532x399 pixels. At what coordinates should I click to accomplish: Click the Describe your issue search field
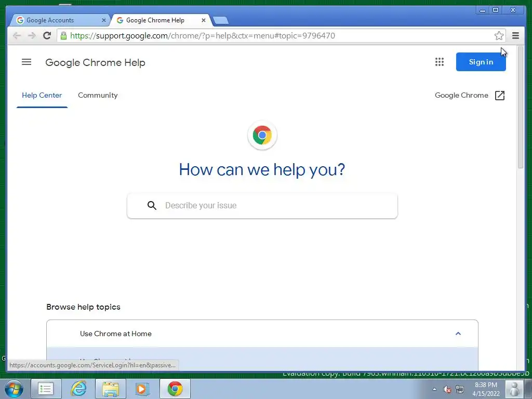[x=262, y=206]
